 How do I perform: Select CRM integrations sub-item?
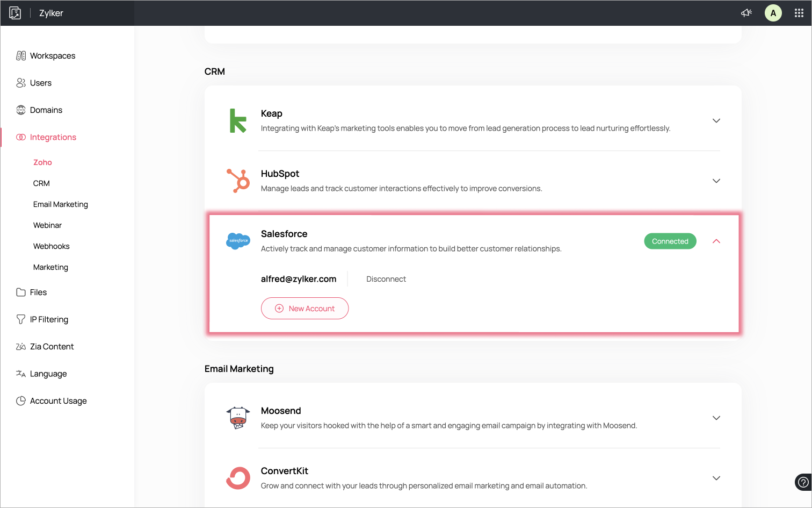41,183
